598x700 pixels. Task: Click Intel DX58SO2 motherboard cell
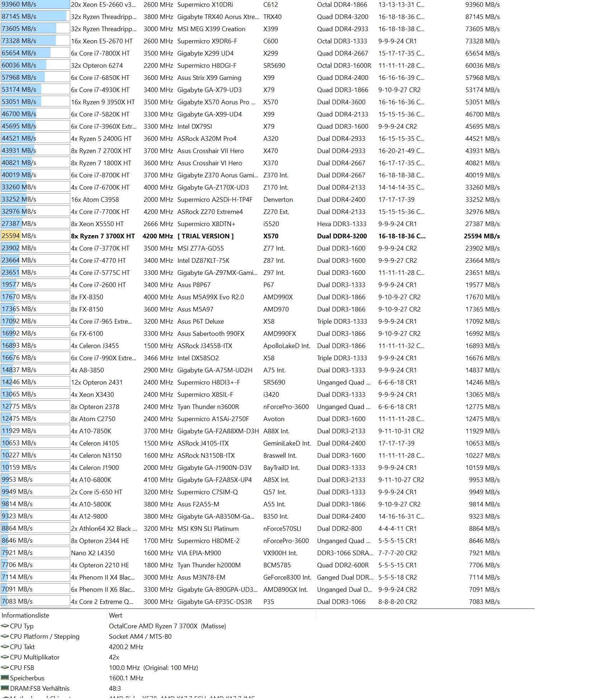coord(198,358)
